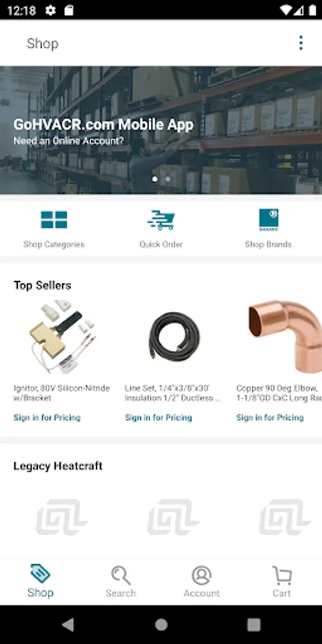Image resolution: width=322 pixels, height=644 pixels.
Task: Open the Copper 90 Deg Elbow image
Action: 286,337
